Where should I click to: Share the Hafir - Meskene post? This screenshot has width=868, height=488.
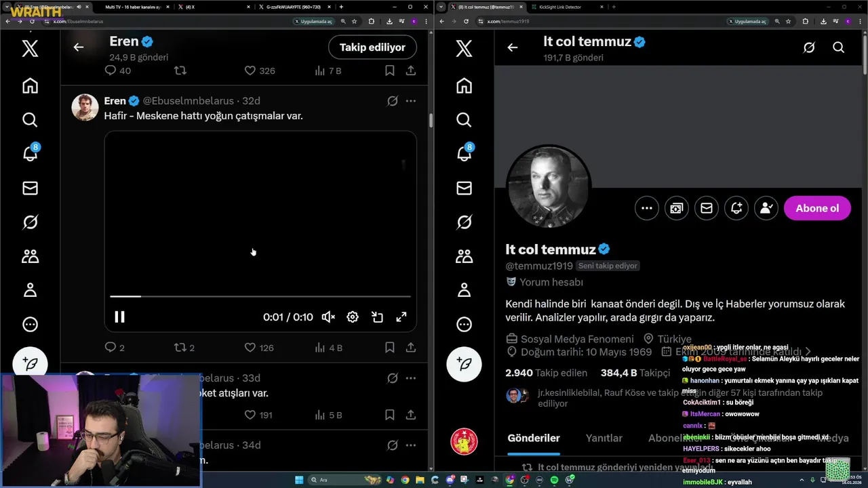411,348
